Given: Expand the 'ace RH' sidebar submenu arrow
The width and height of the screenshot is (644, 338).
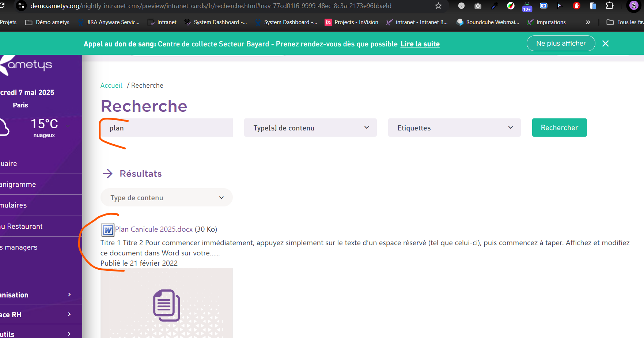Looking at the screenshot, I should (69, 314).
